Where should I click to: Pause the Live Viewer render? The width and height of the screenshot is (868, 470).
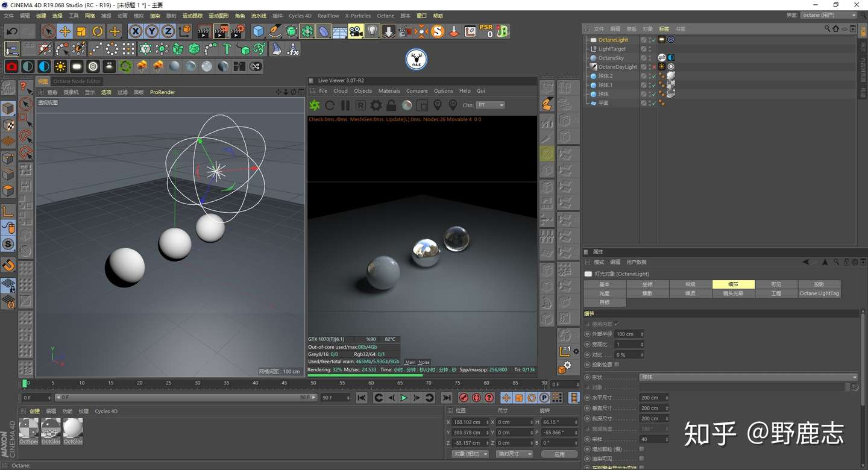click(x=345, y=105)
